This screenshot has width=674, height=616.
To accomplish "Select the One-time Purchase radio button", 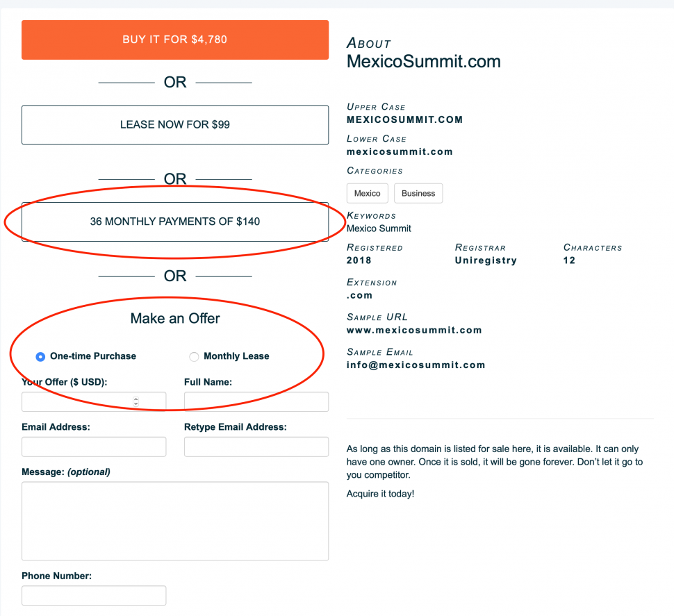I will click(x=41, y=356).
